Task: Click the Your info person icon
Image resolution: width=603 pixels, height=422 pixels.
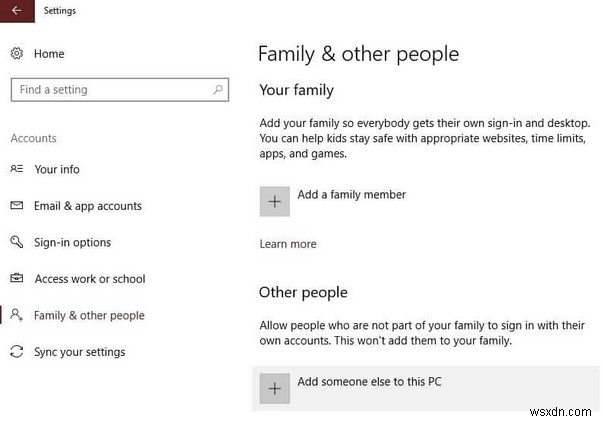Action: point(16,170)
